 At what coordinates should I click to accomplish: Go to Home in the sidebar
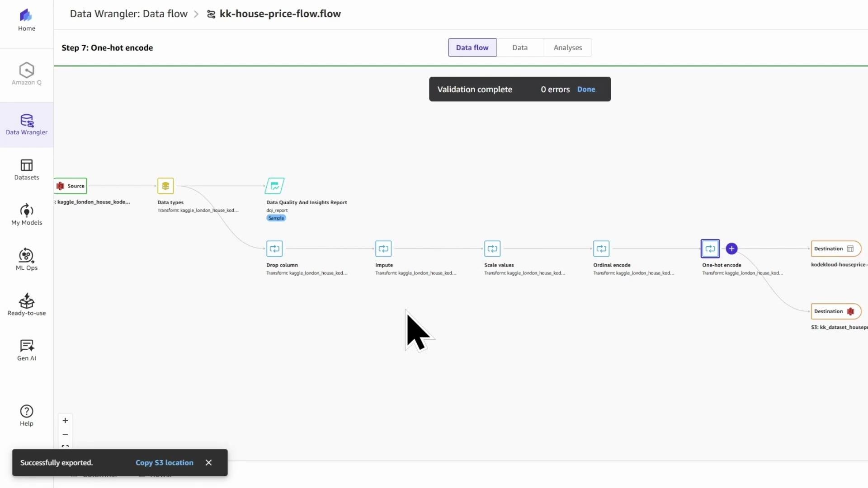pos(27,20)
